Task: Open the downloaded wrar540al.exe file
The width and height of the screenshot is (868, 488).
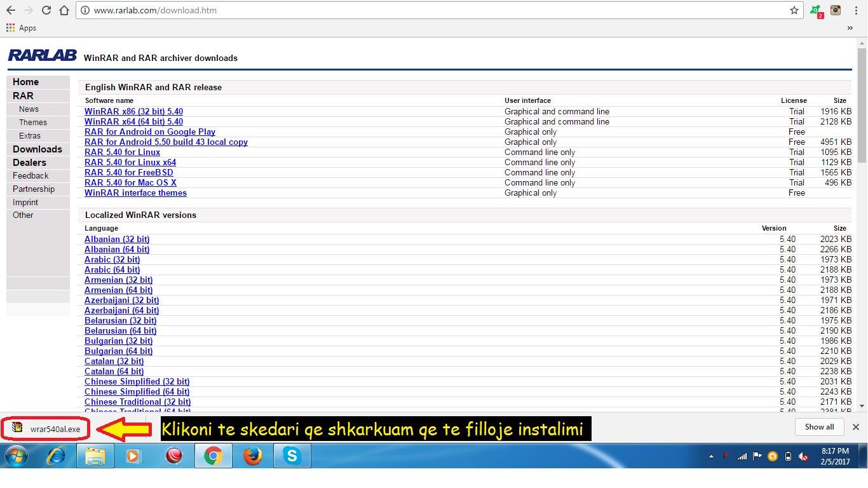Action: point(46,428)
